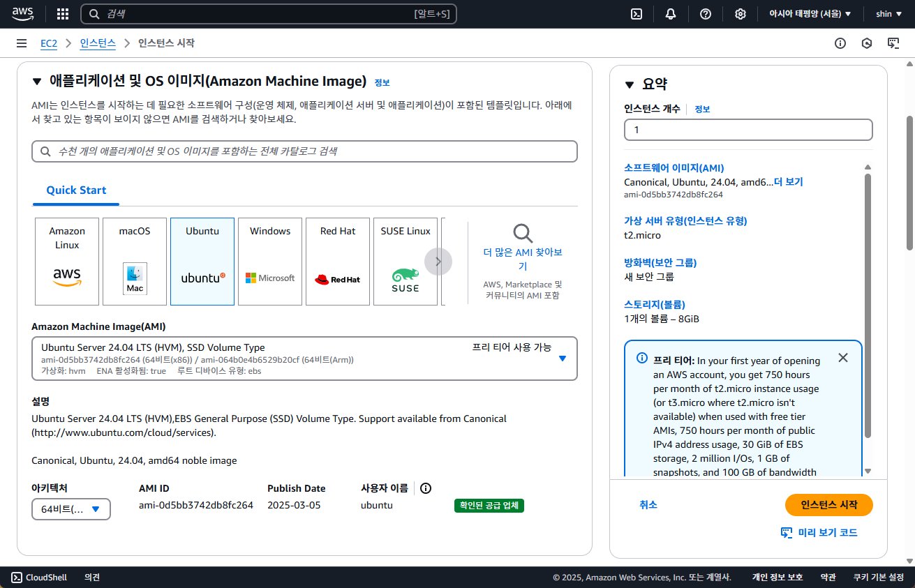The image size is (915, 588).
Task: Open the 아시아 태평양 (서울) region dropdown
Action: 810,14
